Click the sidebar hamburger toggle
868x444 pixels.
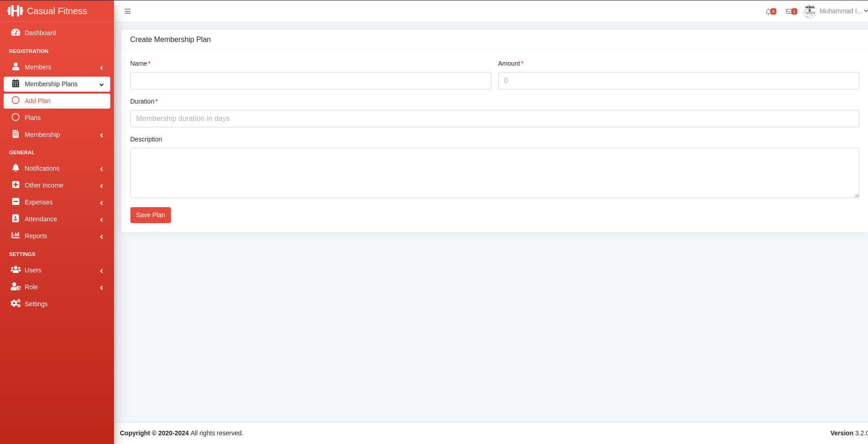point(128,11)
